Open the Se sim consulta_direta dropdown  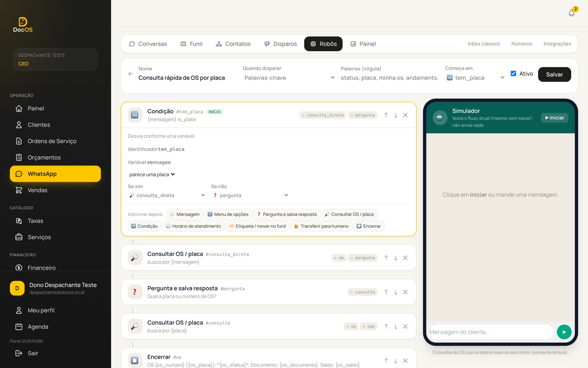pyautogui.click(x=166, y=195)
